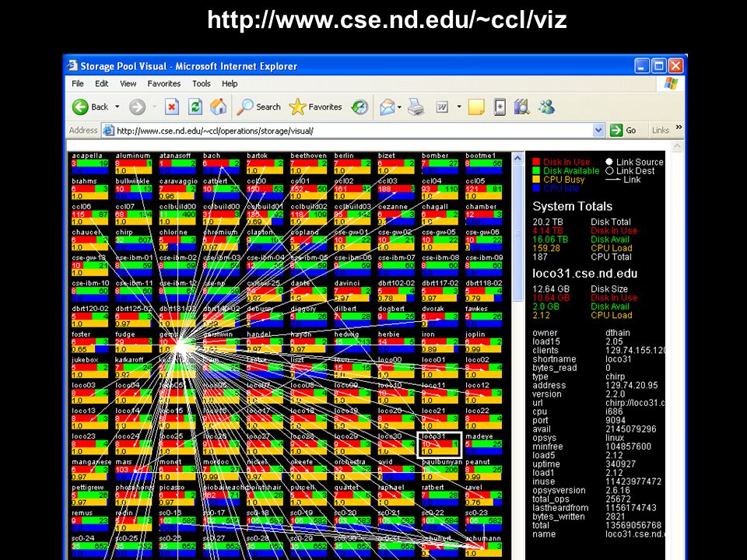Open the Research books icon
747x560 pixels.
tap(521, 107)
